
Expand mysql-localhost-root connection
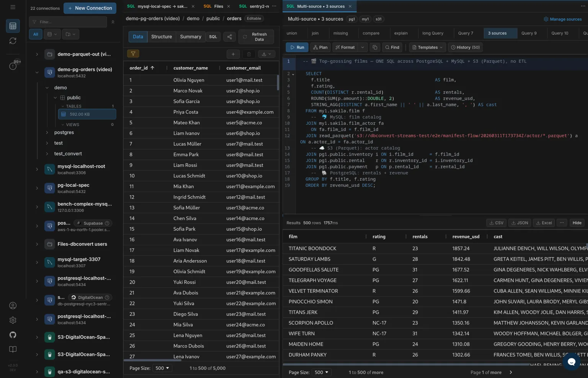[x=37, y=169]
